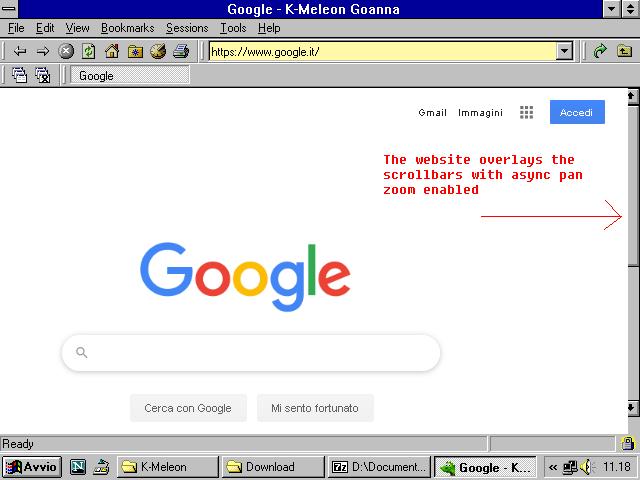Click the vertical scrollbar thumb
Screen dimensions: 640x480
[x=633, y=185]
